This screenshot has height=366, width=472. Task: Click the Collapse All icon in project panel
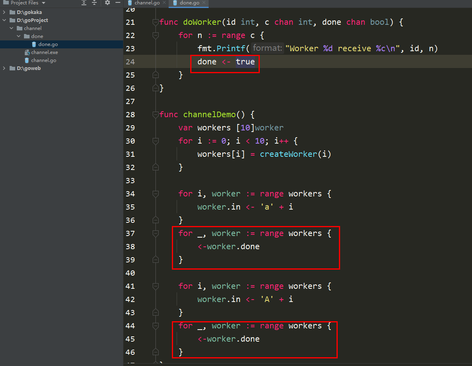(x=94, y=3)
